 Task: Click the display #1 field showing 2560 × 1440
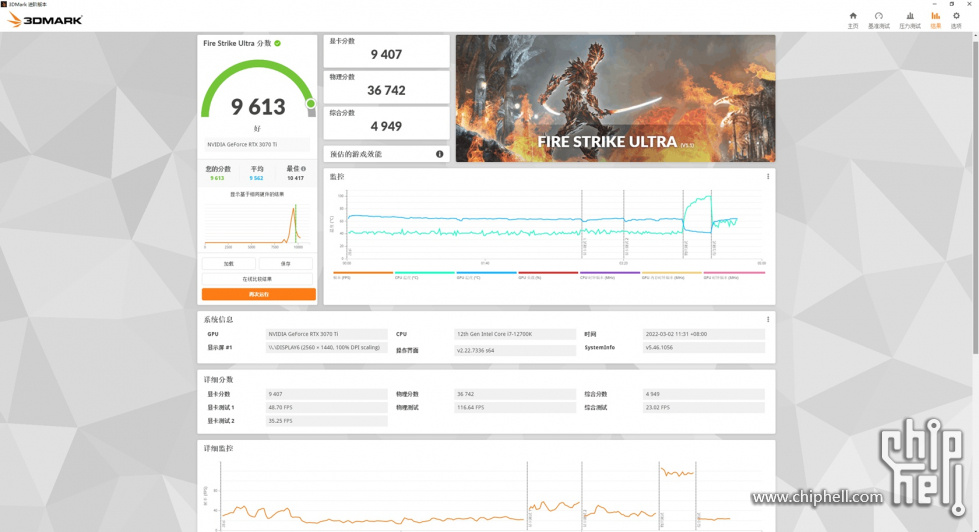[x=327, y=347]
